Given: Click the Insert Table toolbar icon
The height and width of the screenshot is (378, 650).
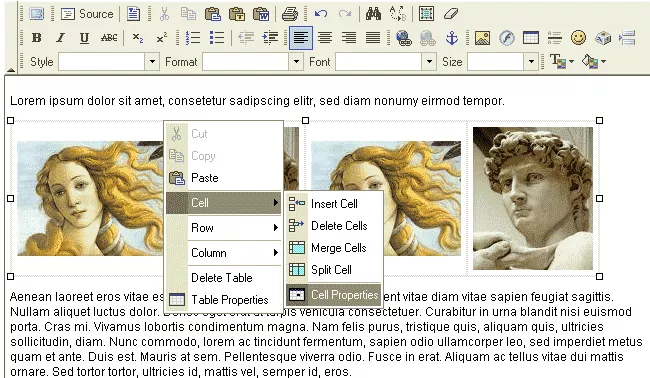Looking at the screenshot, I should coord(531,38).
